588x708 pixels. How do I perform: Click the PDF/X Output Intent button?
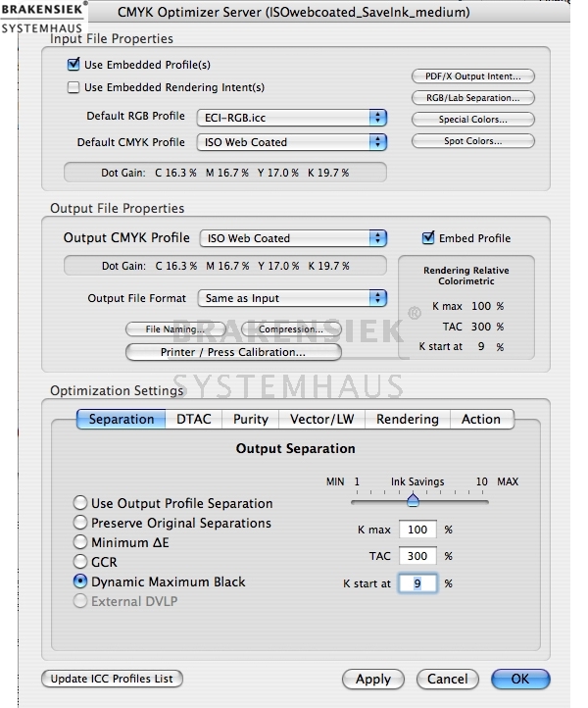point(473,76)
